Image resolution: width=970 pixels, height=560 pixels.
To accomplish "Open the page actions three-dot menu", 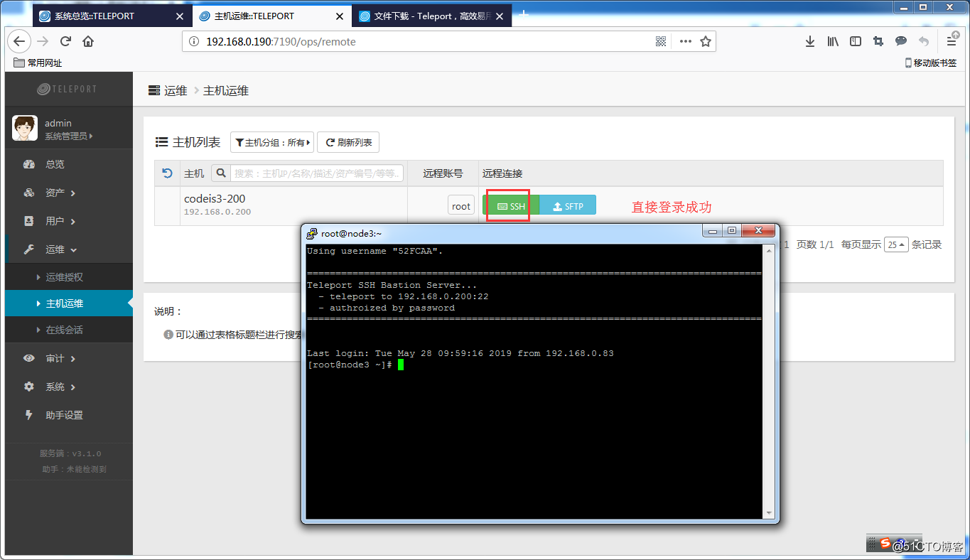I will (x=685, y=41).
